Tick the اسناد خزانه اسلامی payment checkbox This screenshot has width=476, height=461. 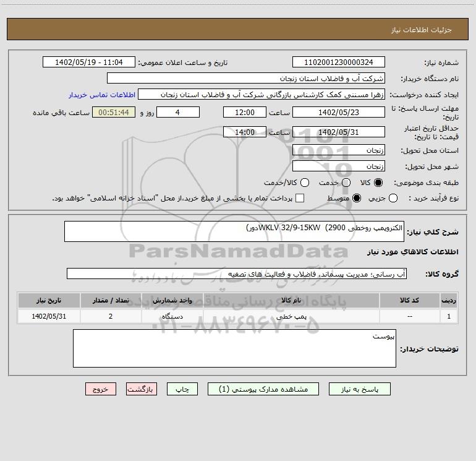coord(300,198)
